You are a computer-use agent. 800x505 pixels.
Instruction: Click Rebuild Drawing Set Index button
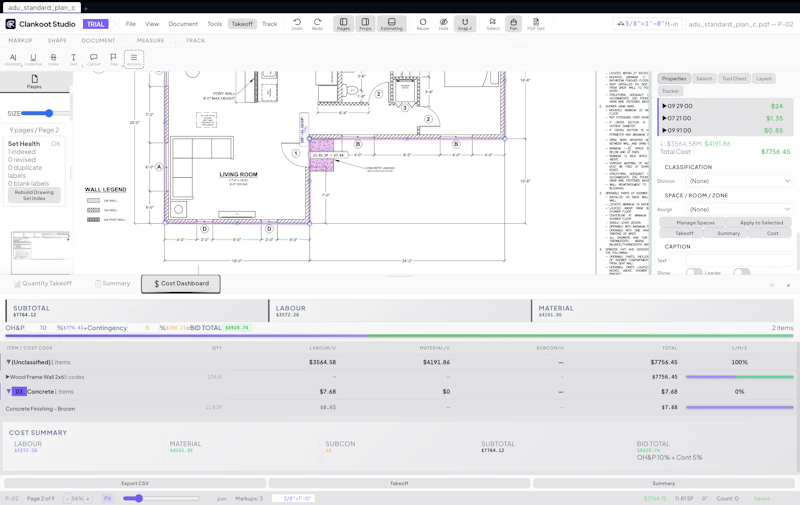coord(34,195)
